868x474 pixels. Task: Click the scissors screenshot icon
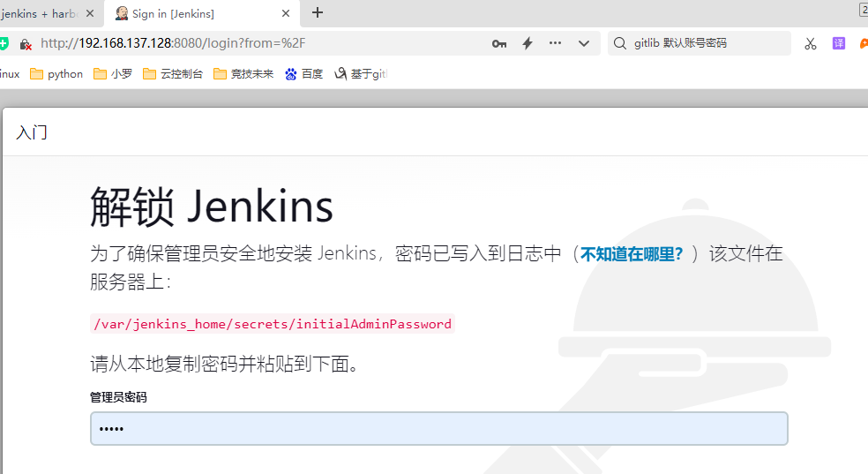pyautogui.click(x=811, y=43)
